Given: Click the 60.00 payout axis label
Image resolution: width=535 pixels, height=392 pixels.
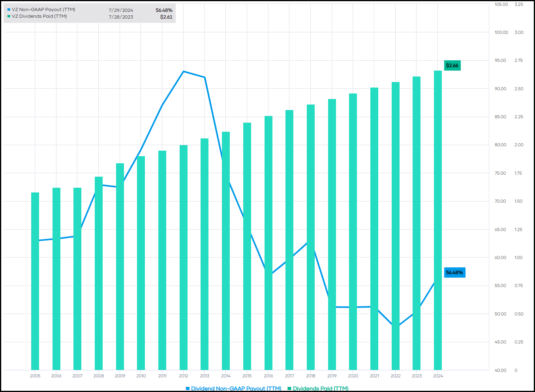Looking at the screenshot, I should (501, 258).
